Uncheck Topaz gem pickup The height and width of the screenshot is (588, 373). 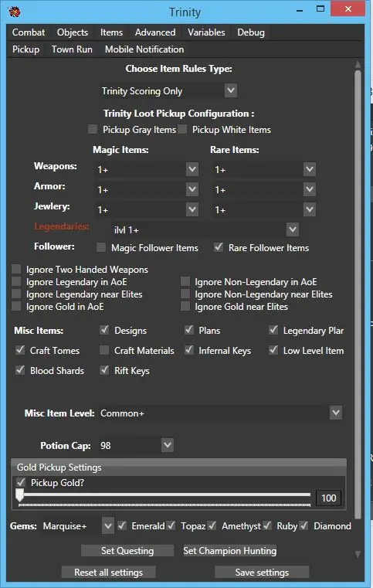click(x=171, y=525)
